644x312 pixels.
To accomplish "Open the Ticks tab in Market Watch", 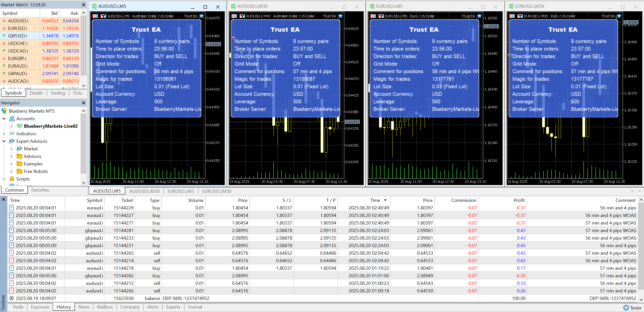I will coord(77,93).
